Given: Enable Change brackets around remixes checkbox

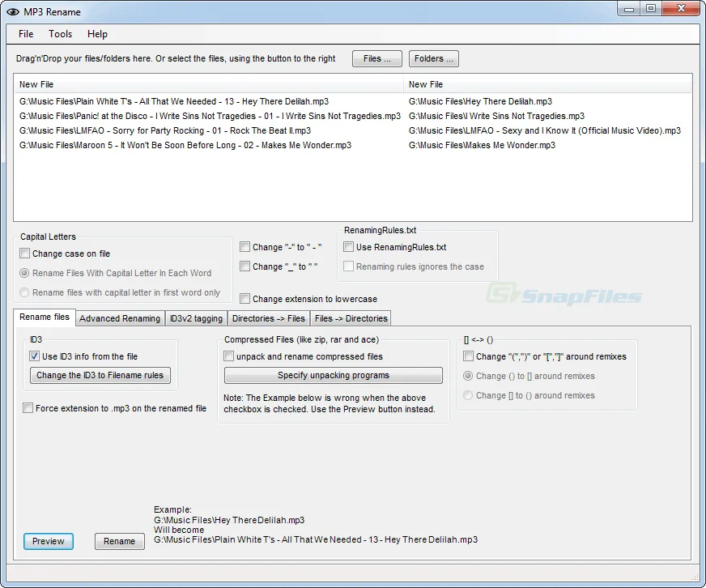Looking at the screenshot, I should click(468, 356).
